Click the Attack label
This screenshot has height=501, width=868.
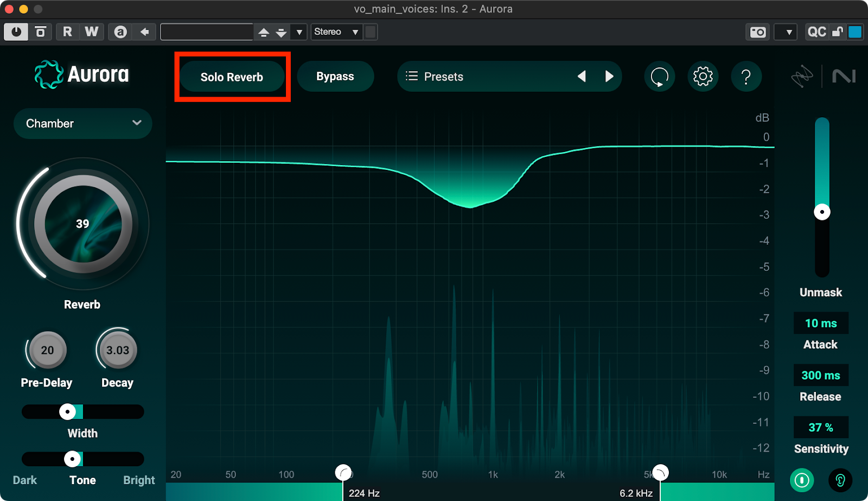point(821,345)
